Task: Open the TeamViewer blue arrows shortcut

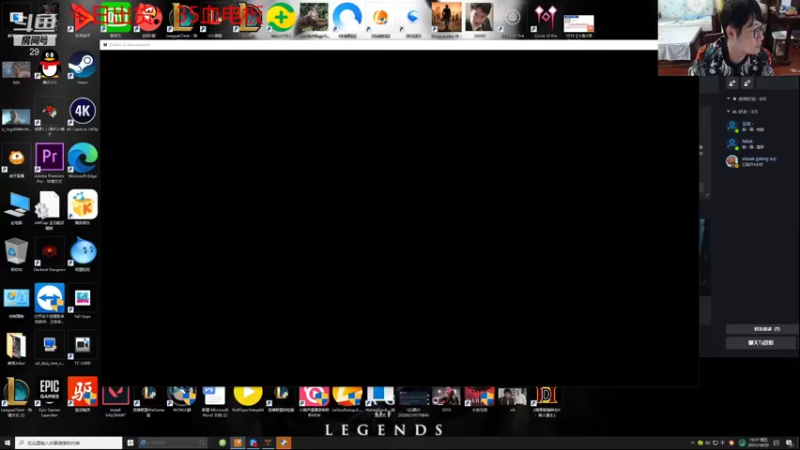Action: tap(49, 303)
